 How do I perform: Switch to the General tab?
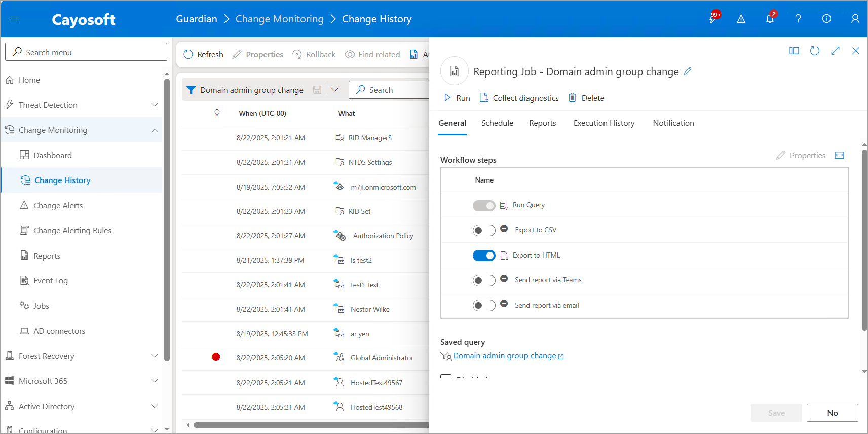tap(452, 123)
